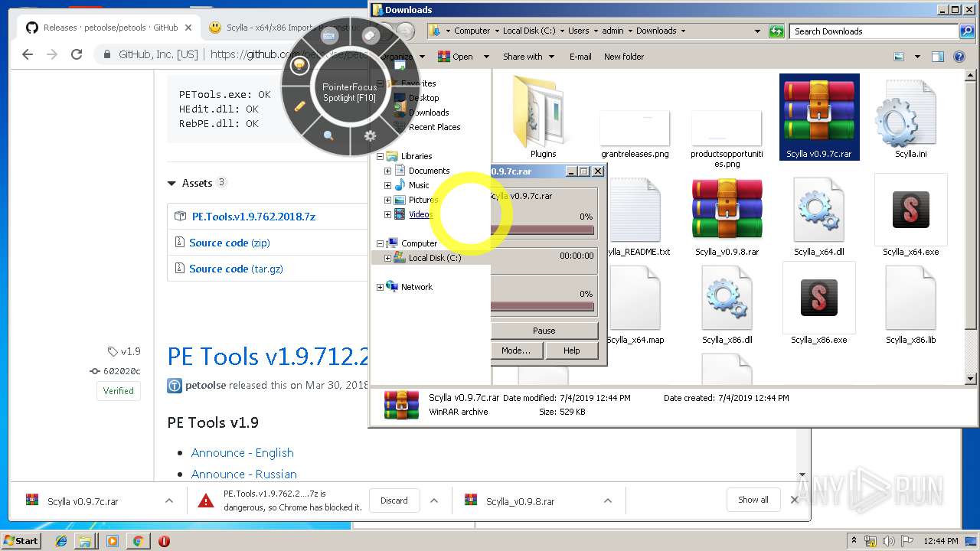The image size is (980, 551).
Task: Open PointerFocus settings gear
Action: tap(370, 135)
